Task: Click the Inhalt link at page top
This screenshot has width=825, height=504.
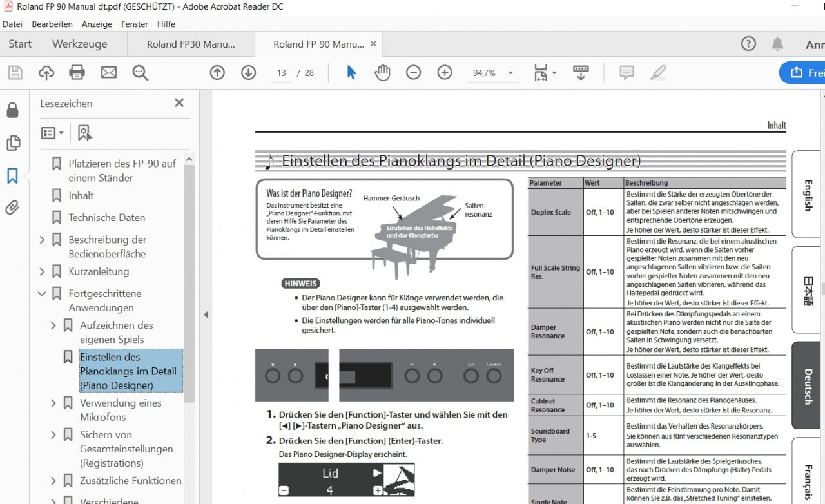Action: 777,125
